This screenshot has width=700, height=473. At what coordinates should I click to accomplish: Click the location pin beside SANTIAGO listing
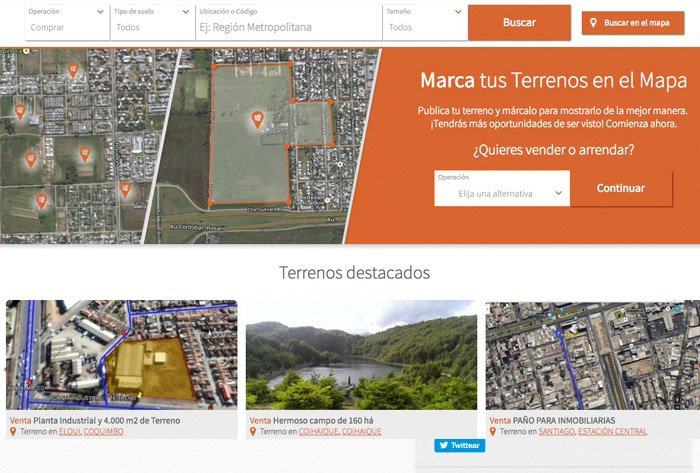point(493,432)
